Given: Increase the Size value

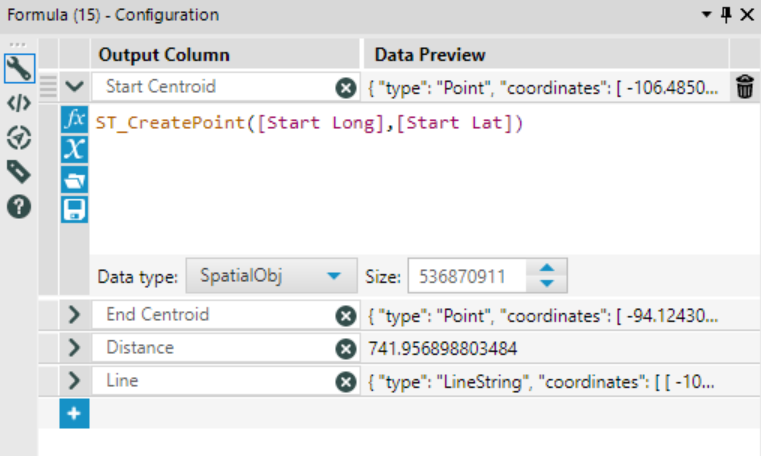Looking at the screenshot, I should click(x=547, y=268).
